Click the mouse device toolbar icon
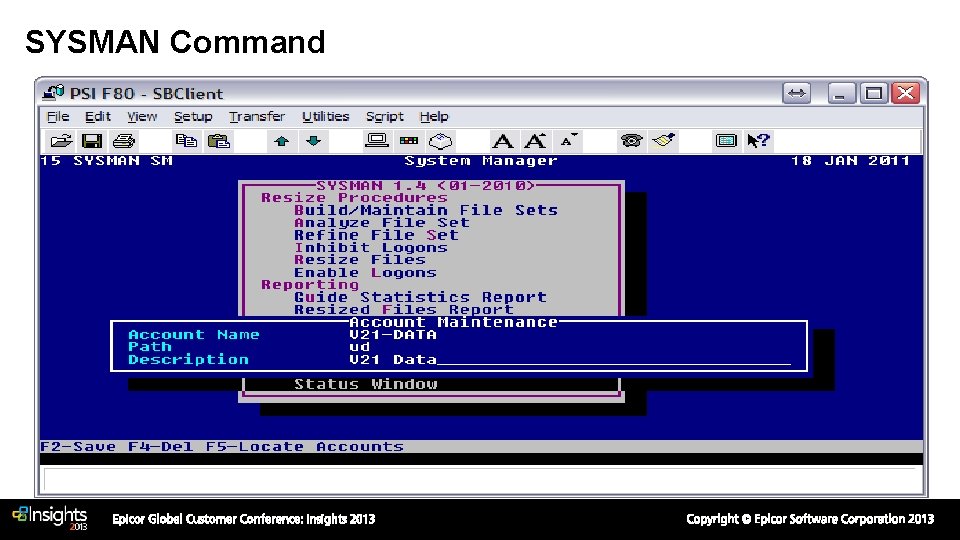 441,141
